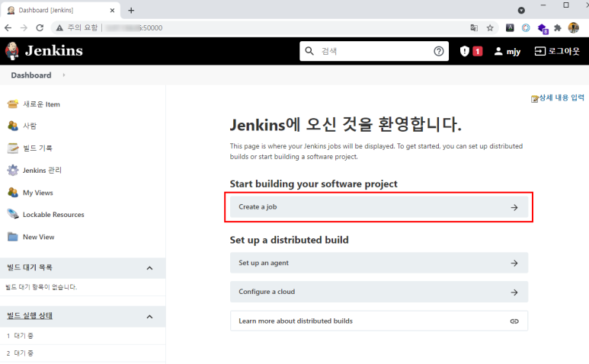Click the 빌드 대기 목록 heading

click(x=30, y=267)
